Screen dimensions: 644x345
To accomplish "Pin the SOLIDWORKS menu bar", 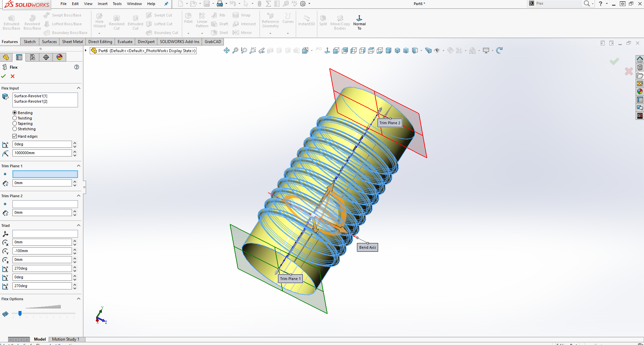I will click(166, 4).
